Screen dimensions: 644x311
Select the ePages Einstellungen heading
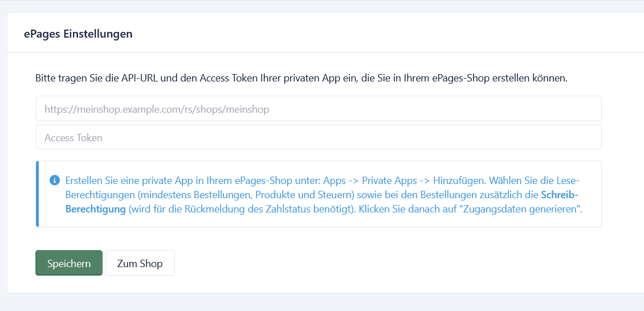click(78, 34)
